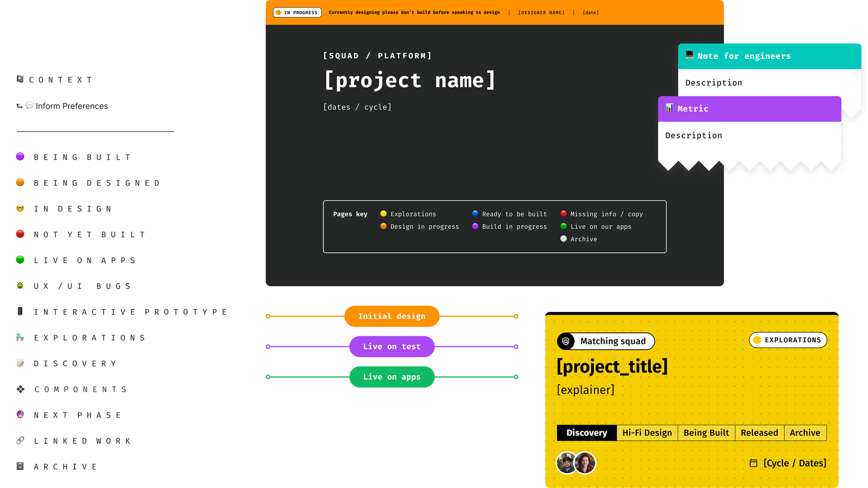Click the orange Design in progress key dot

click(x=383, y=226)
